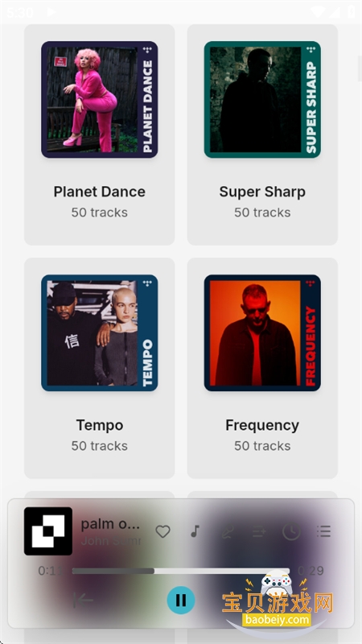Select the Frequency playlist title
Image resolution: width=362 pixels, height=644 pixels.
(x=262, y=425)
